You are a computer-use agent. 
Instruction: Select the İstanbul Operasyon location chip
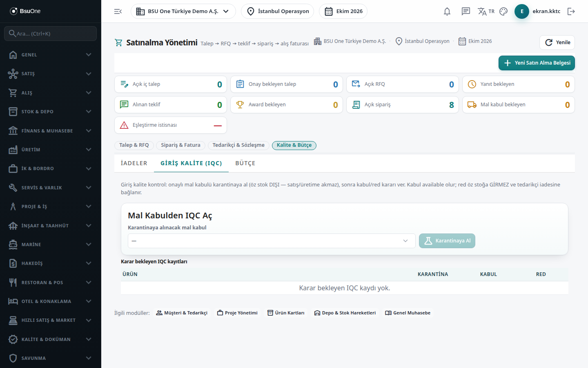[278, 11]
